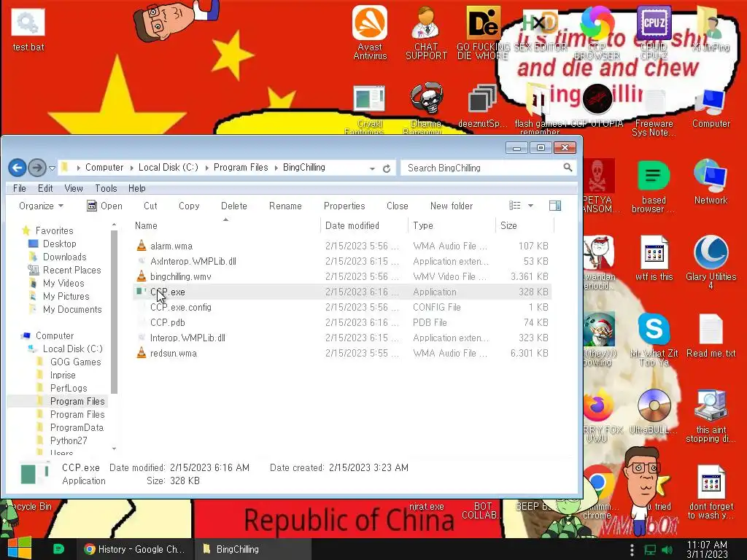Open deeznutSp... desktop icon
Viewport: 747px width, 560px height.
point(481,106)
